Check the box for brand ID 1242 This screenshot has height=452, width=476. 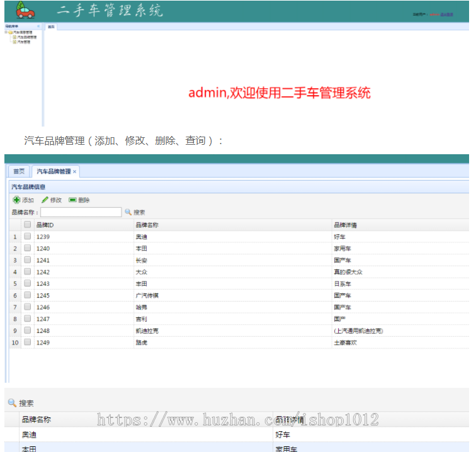27,272
